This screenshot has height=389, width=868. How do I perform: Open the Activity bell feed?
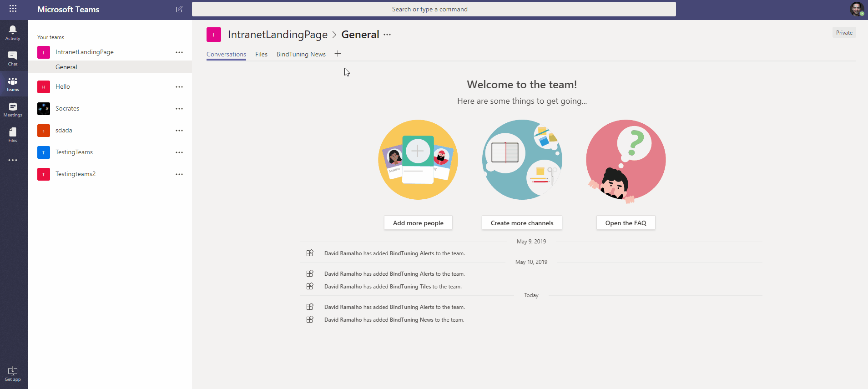13,33
